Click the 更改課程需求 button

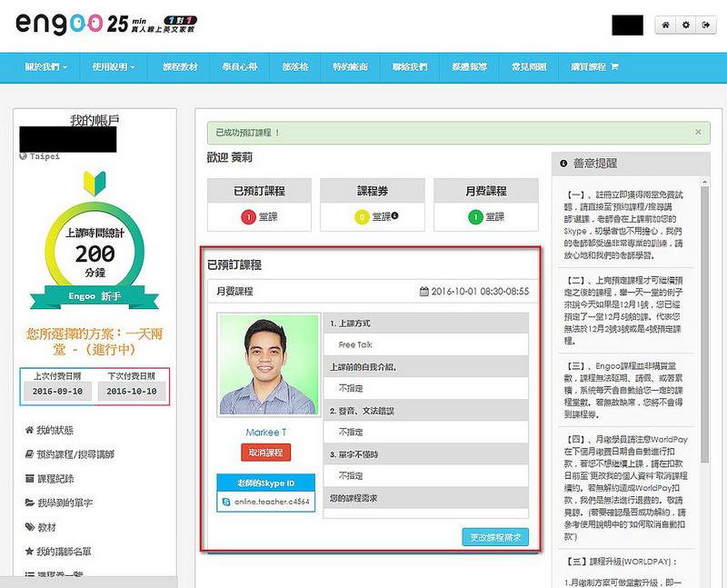(x=494, y=537)
